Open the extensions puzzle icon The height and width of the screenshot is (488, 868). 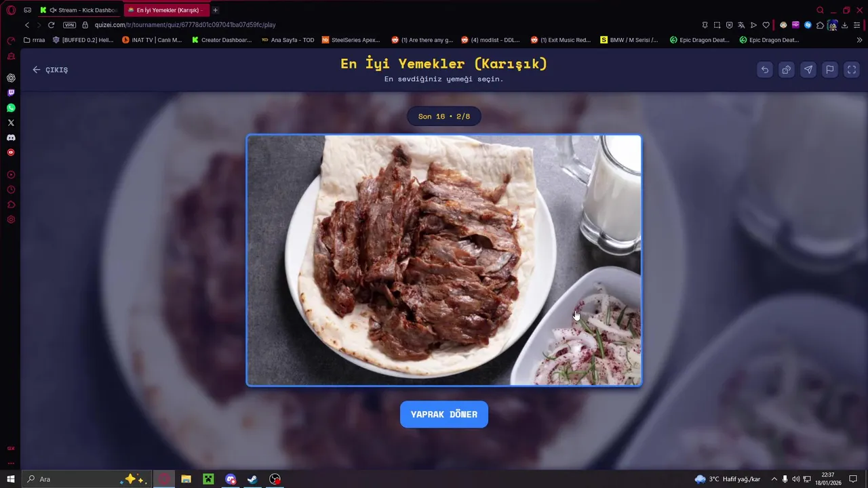820,25
